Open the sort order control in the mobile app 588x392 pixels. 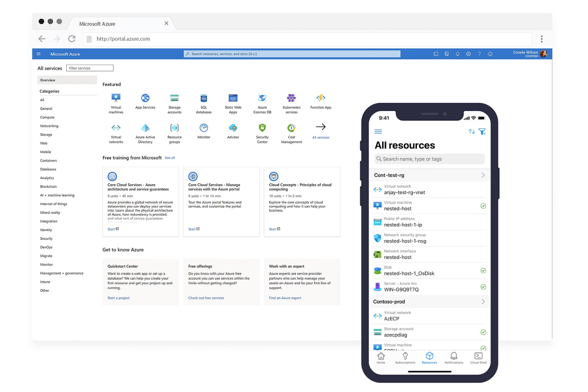pyautogui.click(x=471, y=131)
